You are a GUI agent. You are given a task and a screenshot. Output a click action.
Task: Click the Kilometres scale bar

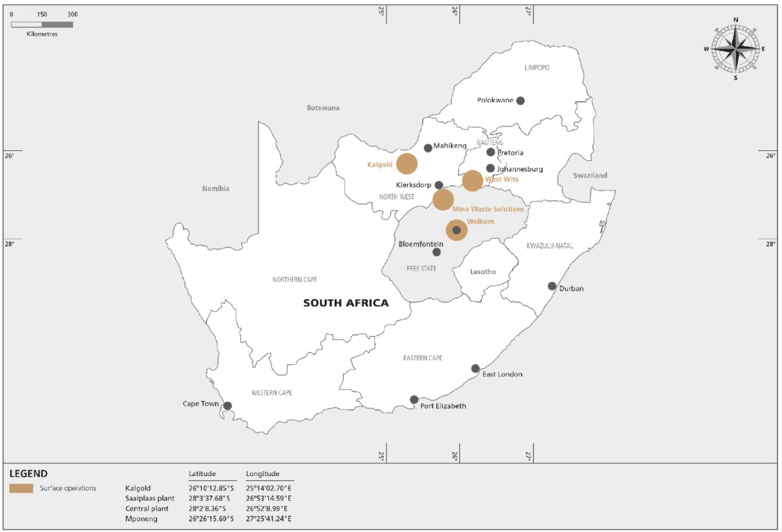[42, 24]
